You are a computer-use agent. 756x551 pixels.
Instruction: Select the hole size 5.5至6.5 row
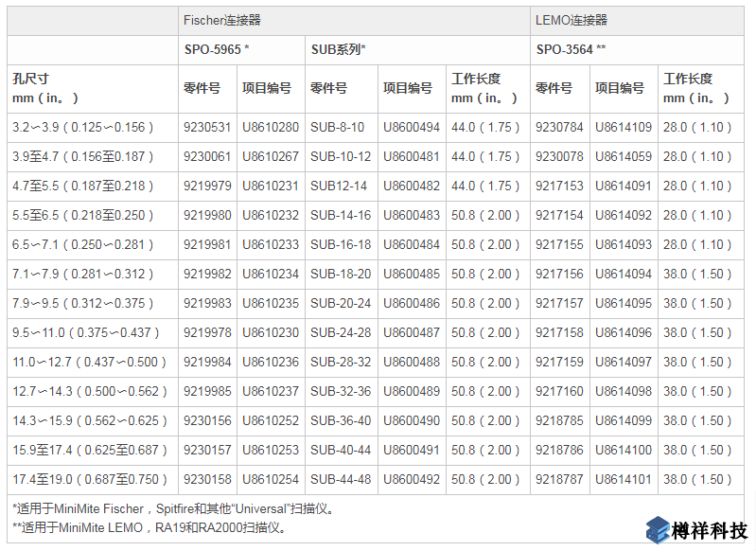tap(82, 216)
